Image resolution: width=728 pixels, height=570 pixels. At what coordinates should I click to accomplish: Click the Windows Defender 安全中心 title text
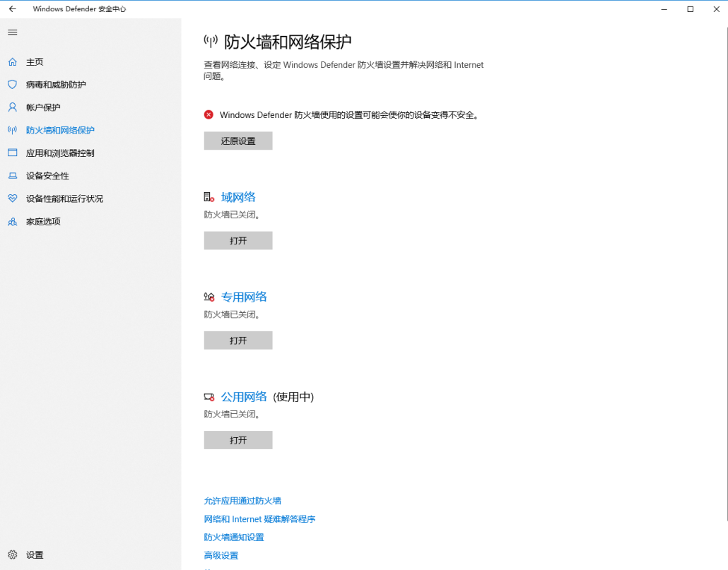coord(79,8)
